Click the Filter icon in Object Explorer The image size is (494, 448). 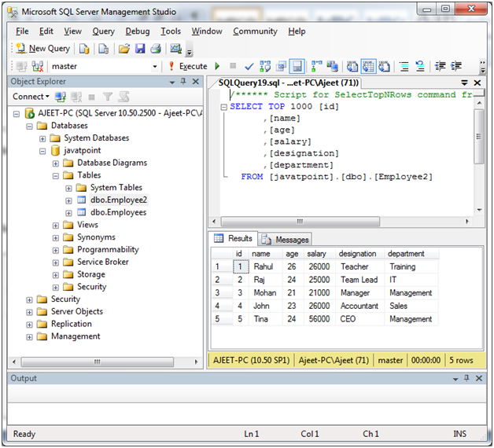tap(108, 97)
